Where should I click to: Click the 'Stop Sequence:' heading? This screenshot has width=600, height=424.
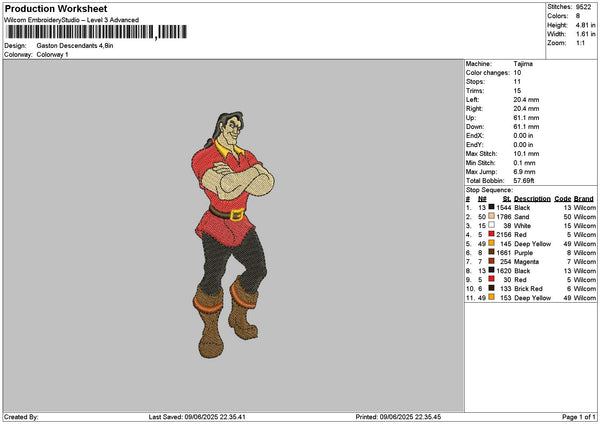point(489,190)
